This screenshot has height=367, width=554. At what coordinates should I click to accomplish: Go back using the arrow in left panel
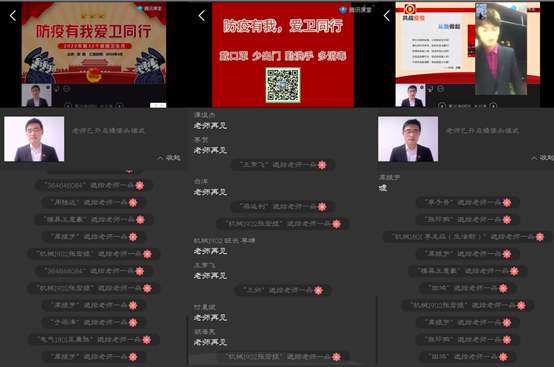tap(13, 16)
